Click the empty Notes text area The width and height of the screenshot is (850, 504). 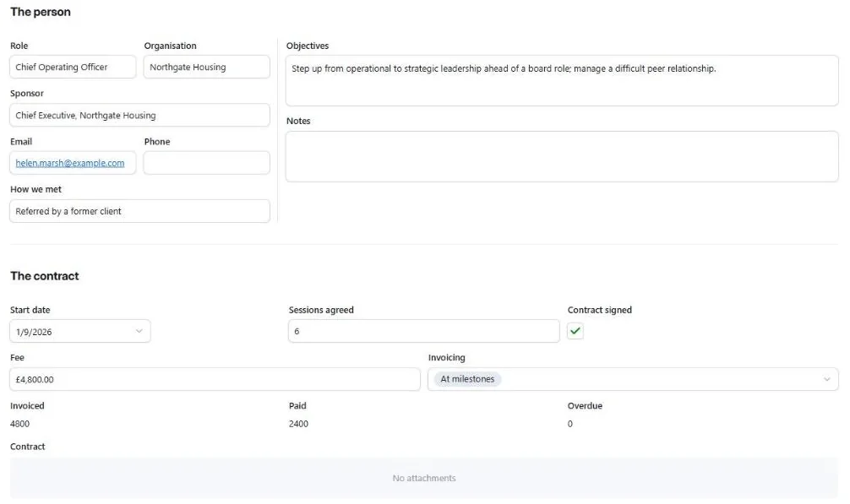pyautogui.click(x=562, y=156)
